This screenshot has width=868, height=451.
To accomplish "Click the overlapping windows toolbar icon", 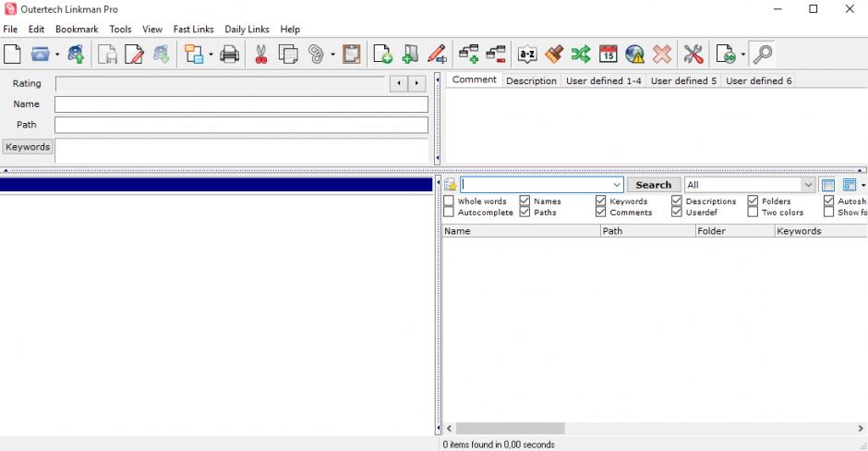I will click(194, 55).
